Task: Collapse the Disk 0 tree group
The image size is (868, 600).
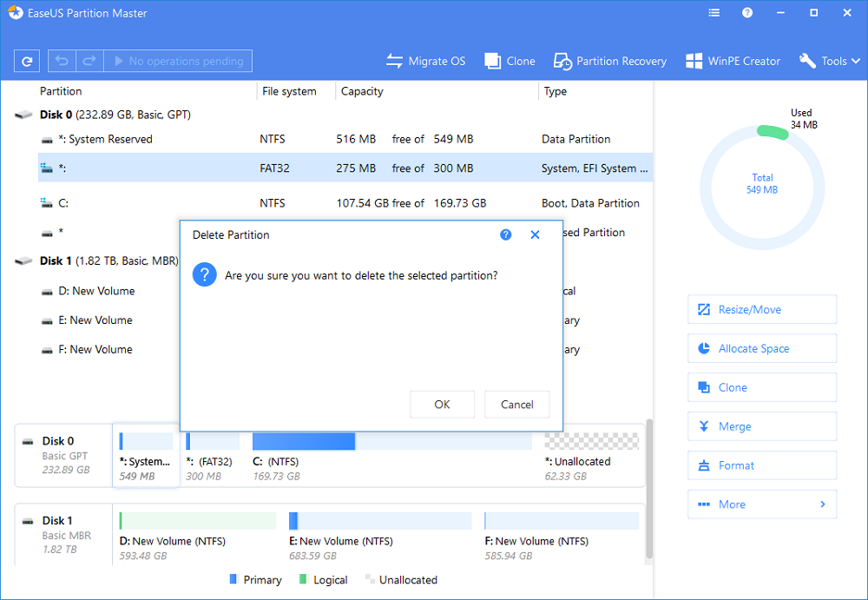Action: pyautogui.click(x=23, y=115)
